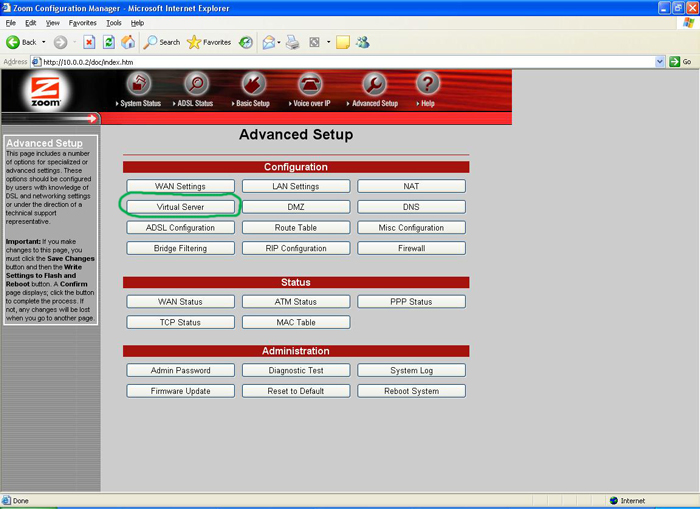Open the System Status icon in router menu

(139, 83)
